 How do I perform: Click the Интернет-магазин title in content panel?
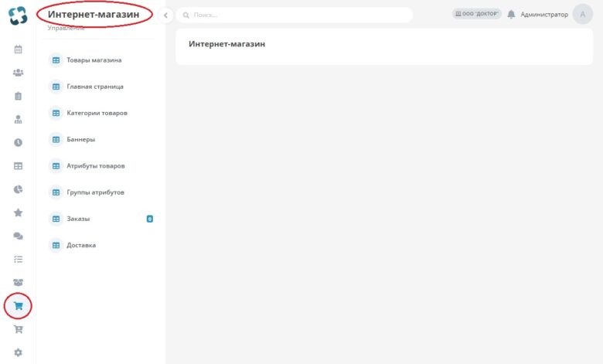click(x=227, y=44)
